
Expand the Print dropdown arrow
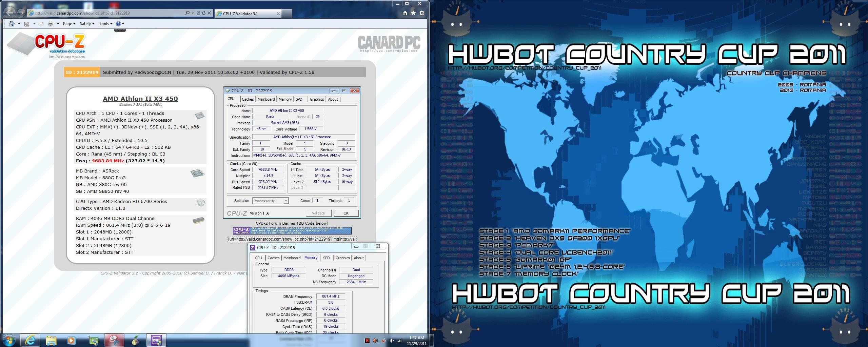(58, 24)
